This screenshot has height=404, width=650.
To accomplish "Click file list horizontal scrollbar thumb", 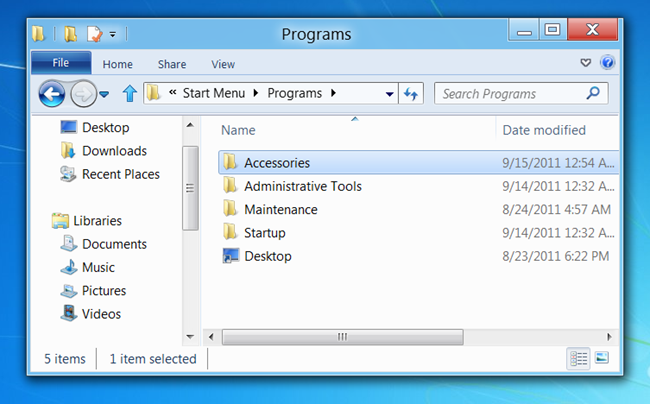I will 343,337.
